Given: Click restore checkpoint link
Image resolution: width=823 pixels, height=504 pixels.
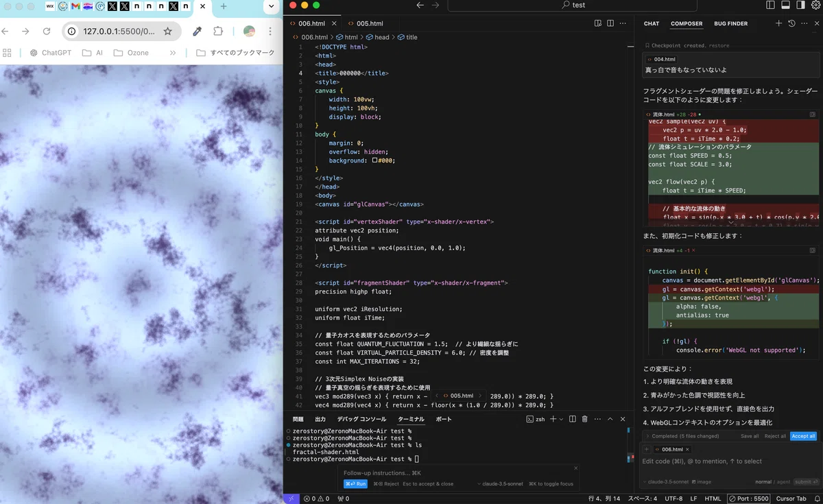Looking at the screenshot, I should click(x=720, y=45).
